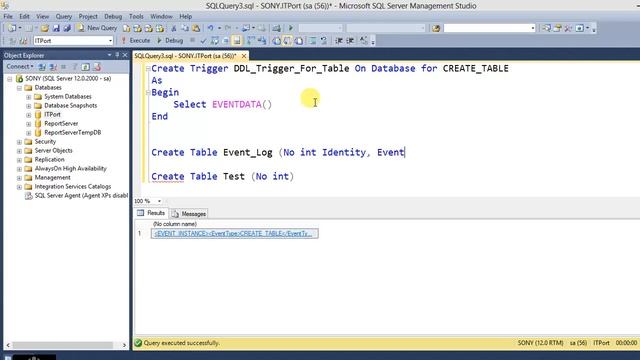The width and height of the screenshot is (640, 360).
Task: Open the File menu
Action: [8, 17]
